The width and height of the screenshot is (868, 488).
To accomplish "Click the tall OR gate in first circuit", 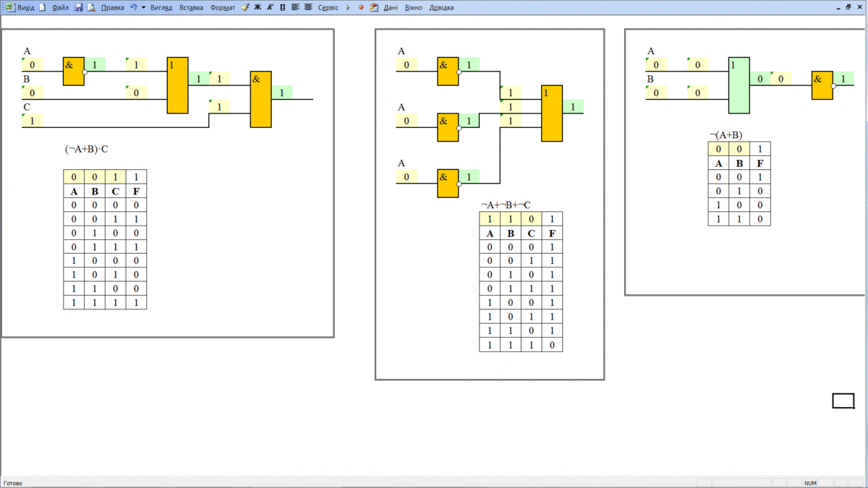I will coord(177,85).
